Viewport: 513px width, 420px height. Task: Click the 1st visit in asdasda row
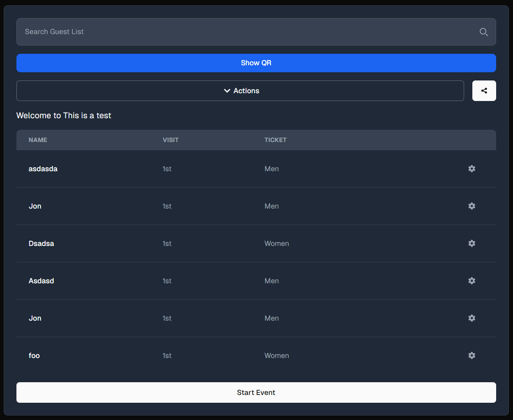167,169
